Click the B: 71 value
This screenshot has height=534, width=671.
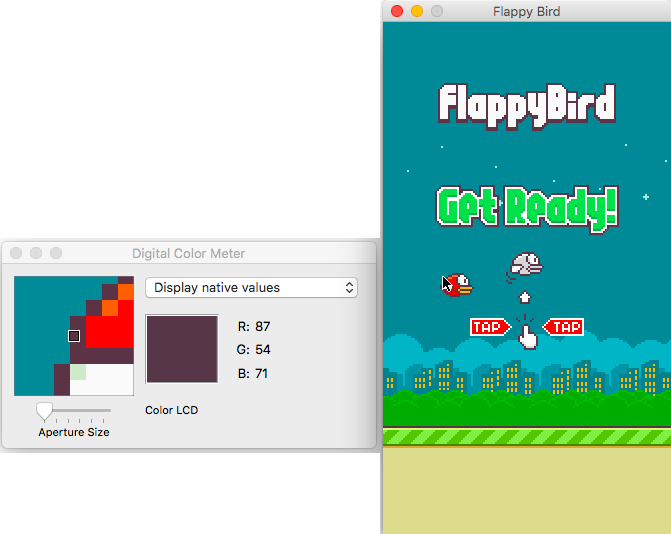pos(252,374)
